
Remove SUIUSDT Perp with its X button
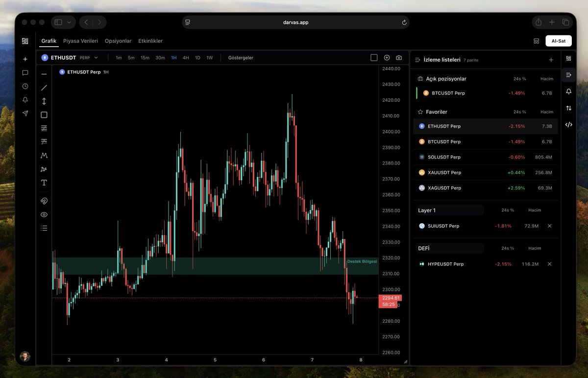click(x=549, y=226)
